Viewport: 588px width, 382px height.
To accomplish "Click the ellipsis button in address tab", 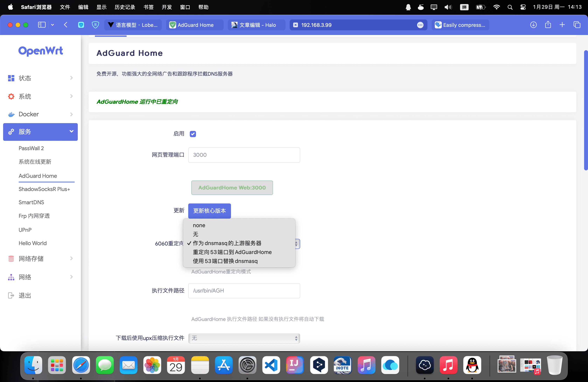I will point(420,25).
